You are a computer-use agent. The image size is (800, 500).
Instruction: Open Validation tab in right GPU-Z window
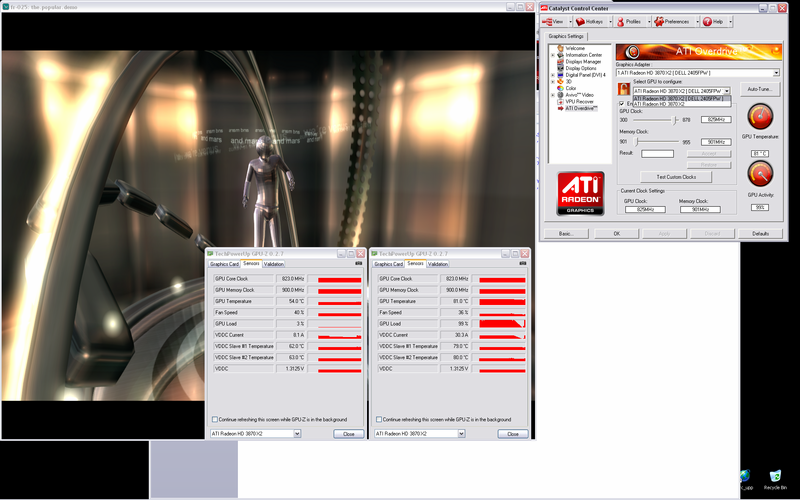point(438,263)
